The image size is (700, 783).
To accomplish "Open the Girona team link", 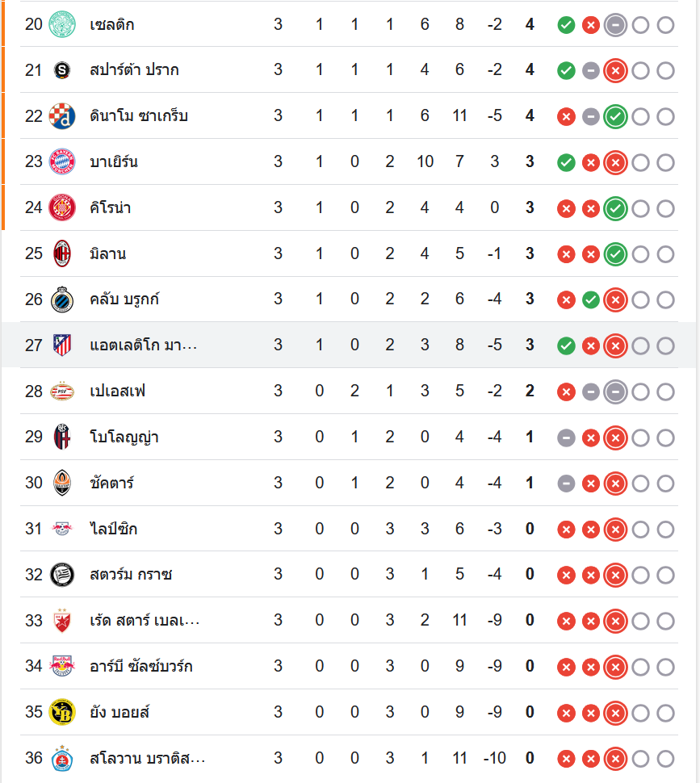I will click(x=111, y=207).
